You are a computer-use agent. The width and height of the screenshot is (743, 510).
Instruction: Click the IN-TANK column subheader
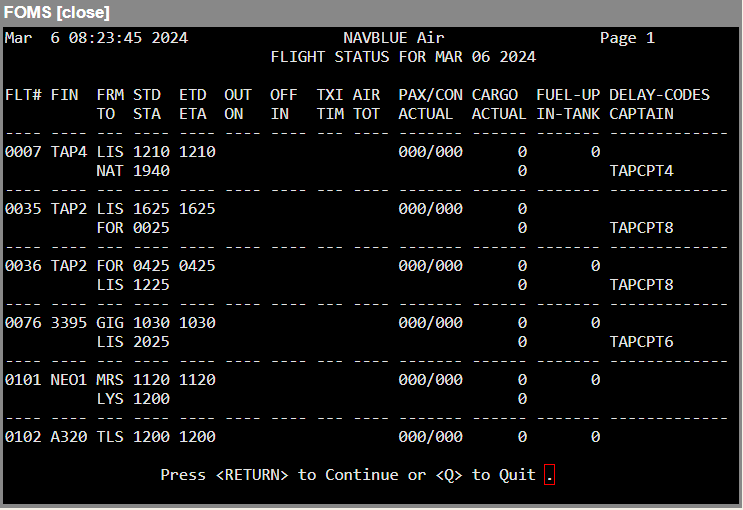568,114
